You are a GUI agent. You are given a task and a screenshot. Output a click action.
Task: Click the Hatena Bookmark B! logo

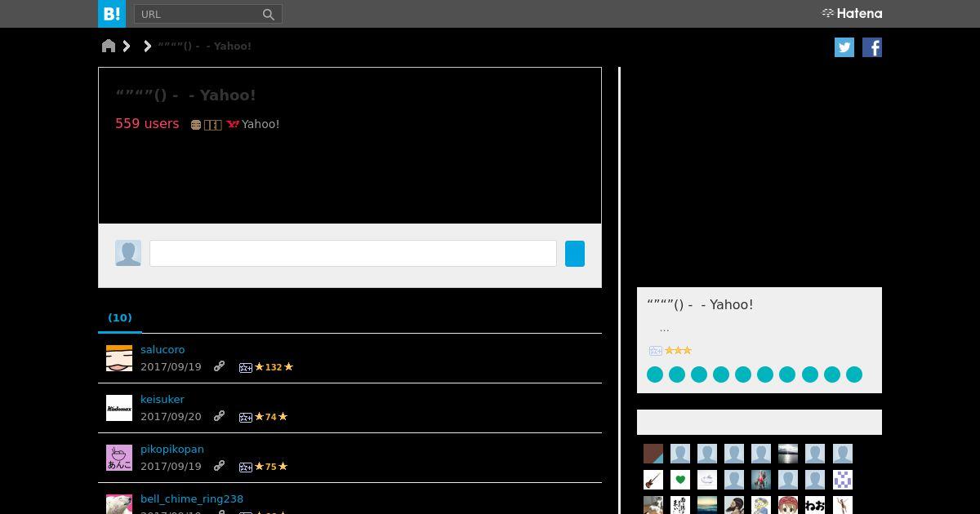click(x=112, y=14)
